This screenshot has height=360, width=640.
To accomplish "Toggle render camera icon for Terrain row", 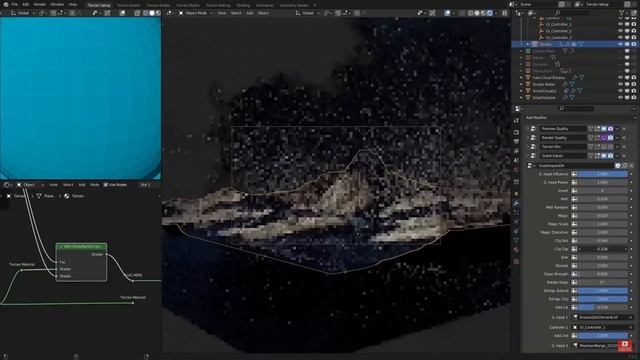I will click(634, 44).
